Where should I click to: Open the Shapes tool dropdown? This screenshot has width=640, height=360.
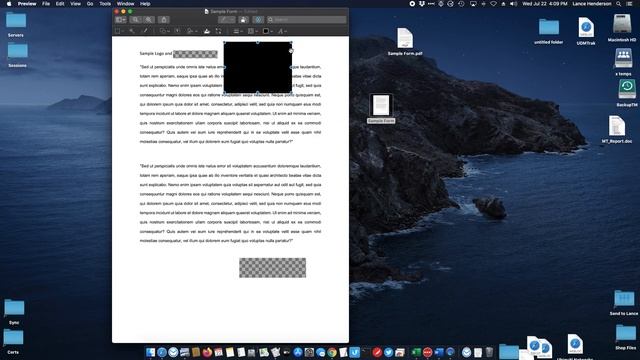(x=164, y=31)
